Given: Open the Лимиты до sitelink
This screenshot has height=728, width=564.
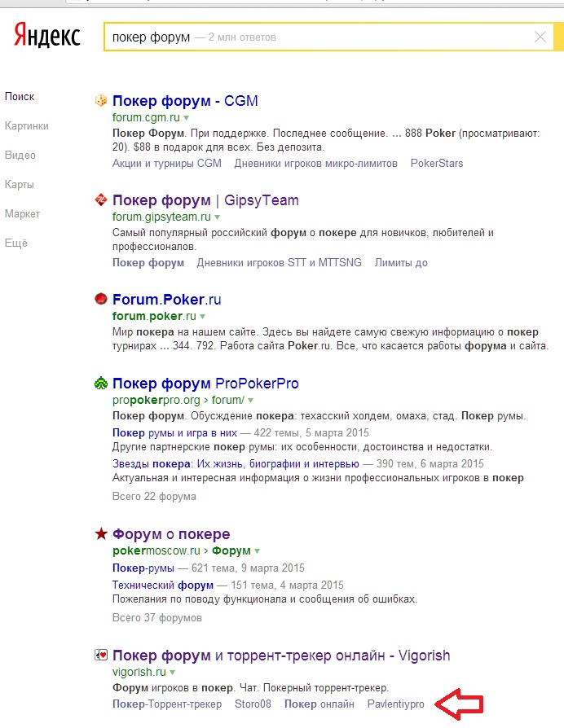Looking at the screenshot, I should (x=401, y=263).
